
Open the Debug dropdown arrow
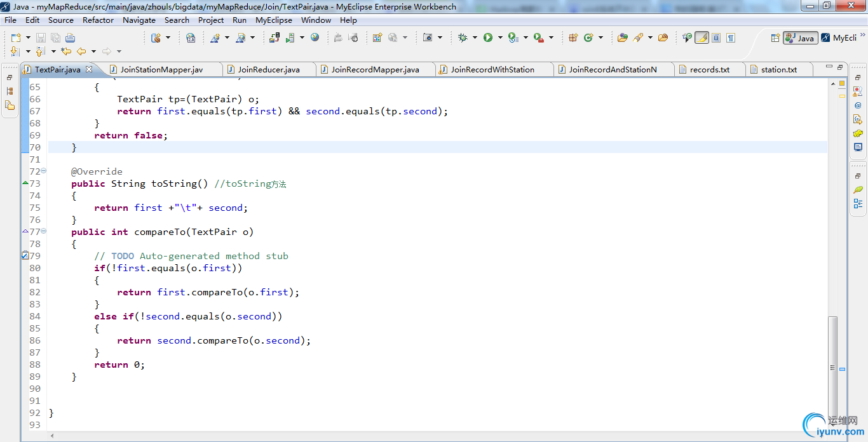(475, 38)
